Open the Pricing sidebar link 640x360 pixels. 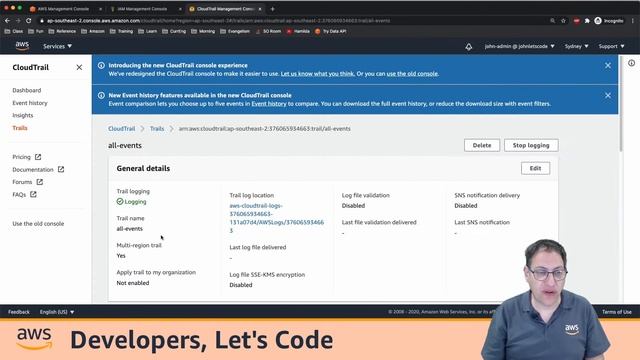click(x=21, y=157)
